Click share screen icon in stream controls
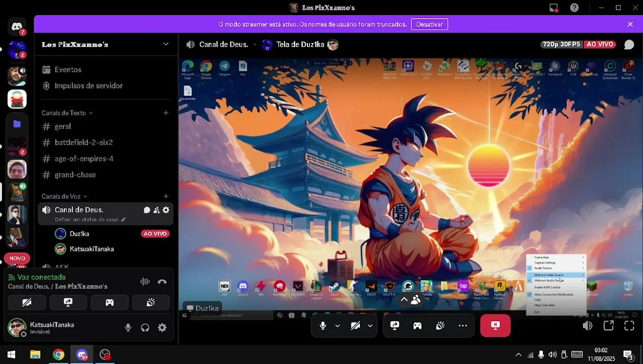Screen dimensions: 643x364 coord(395,326)
